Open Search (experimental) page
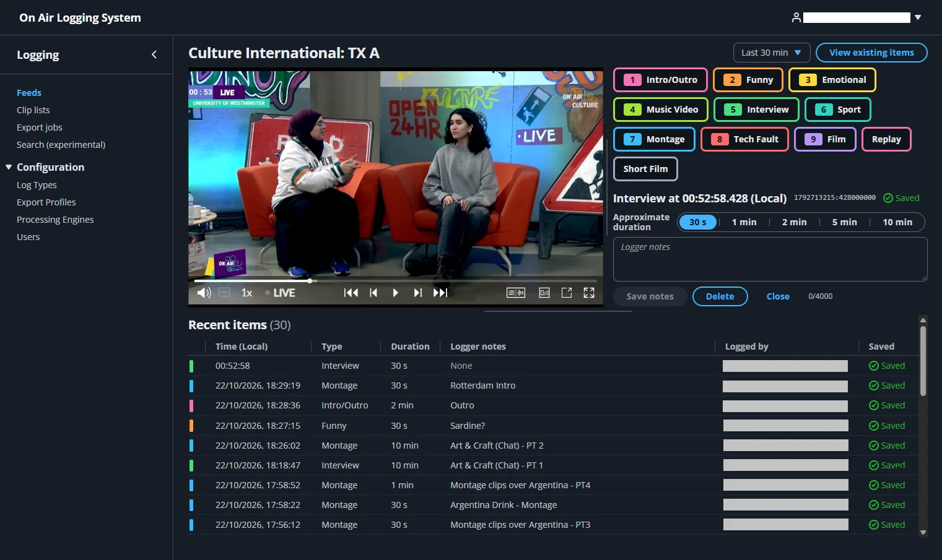This screenshot has height=560, width=942. click(x=61, y=145)
